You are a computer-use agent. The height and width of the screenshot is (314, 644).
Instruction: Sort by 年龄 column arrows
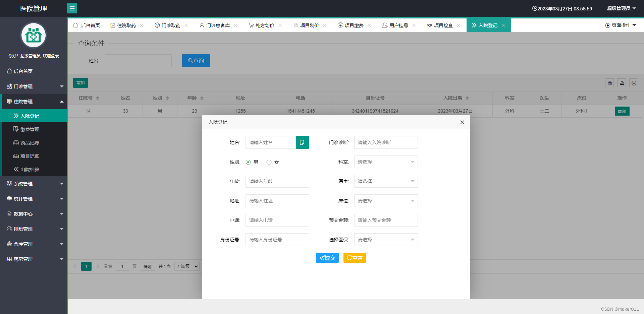[x=202, y=98]
